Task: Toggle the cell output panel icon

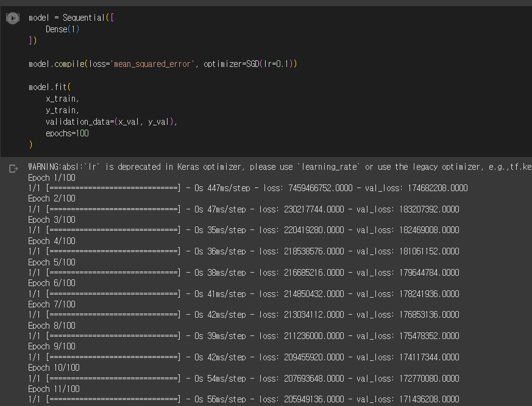Action: point(13,169)
